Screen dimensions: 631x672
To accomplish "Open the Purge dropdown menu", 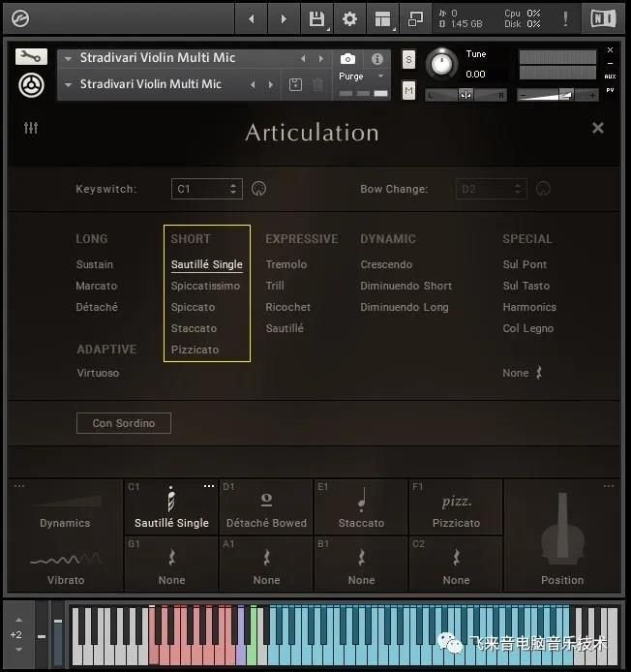I will click(361, 76).
